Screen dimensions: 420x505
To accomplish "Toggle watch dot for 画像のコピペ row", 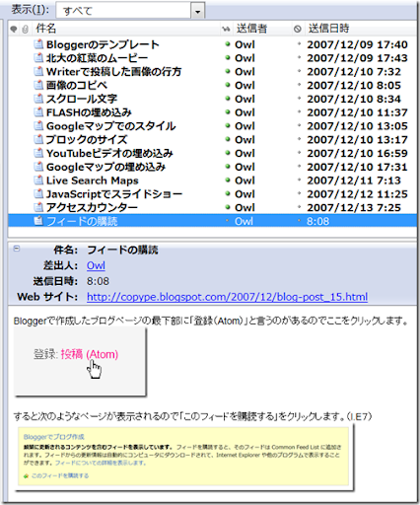I will [228, 85].
